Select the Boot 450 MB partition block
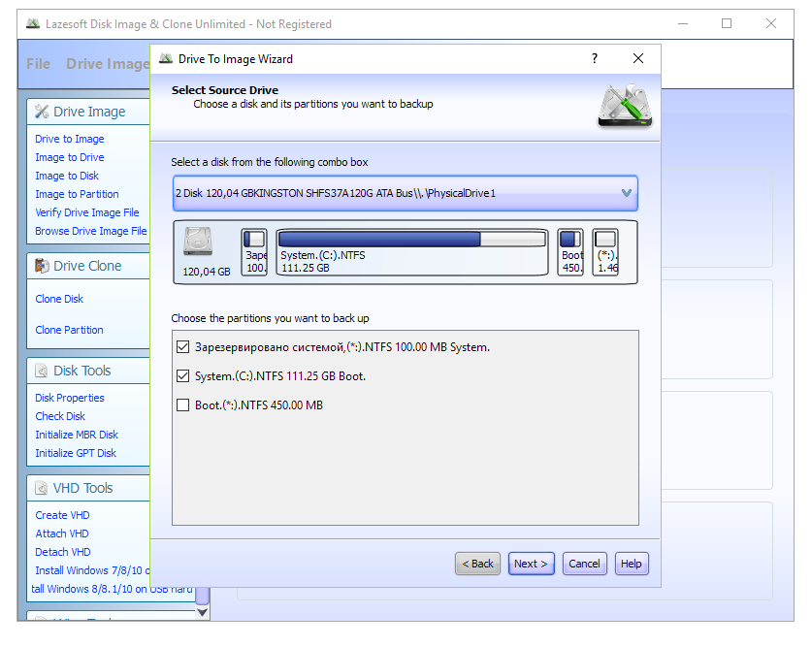The height and width of the screenshot is (647, 812). tap(570, 252)
